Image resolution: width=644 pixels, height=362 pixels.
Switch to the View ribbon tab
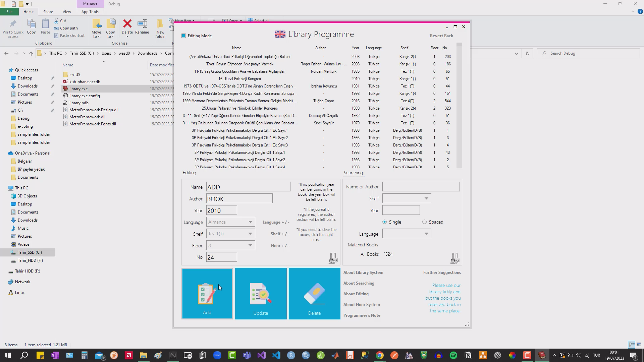click(x=67, y=12)
